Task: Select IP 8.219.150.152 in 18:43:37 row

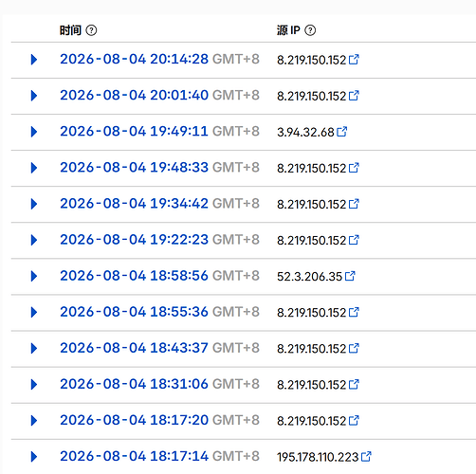Action: (x=312, y=349)
